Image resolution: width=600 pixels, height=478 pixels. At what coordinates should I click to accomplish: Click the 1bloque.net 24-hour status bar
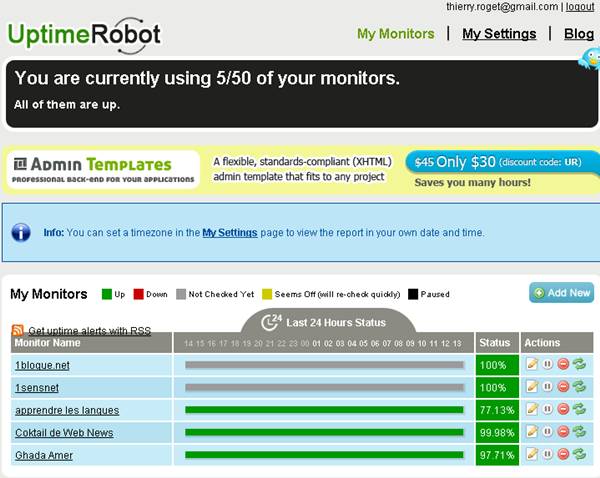pos(324,365)
